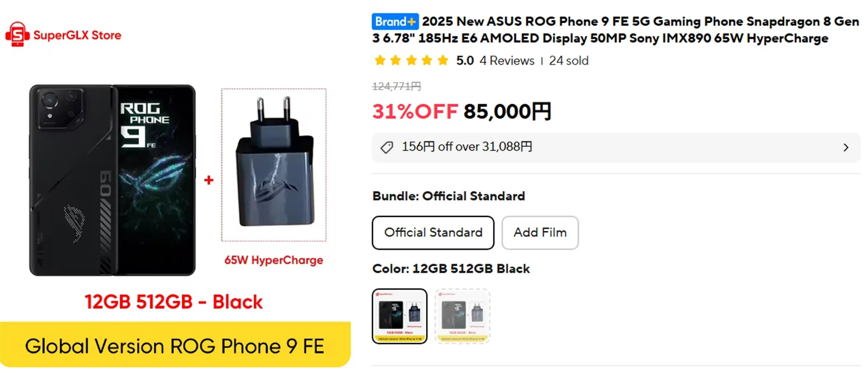The width and height of the screenshot is (868, 373).
Task: Select the Official Standard bundle option
Action: [433, 233]
